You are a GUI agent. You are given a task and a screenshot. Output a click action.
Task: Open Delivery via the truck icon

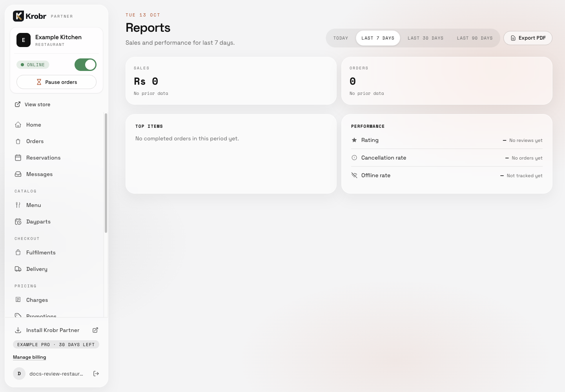[x=18, y=269]
